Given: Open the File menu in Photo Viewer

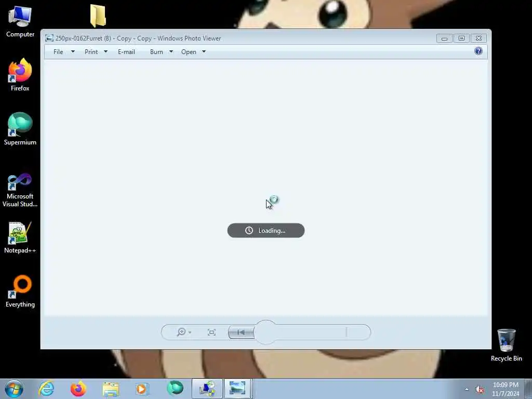Looking at the screenshot, I should pos(58,51).
